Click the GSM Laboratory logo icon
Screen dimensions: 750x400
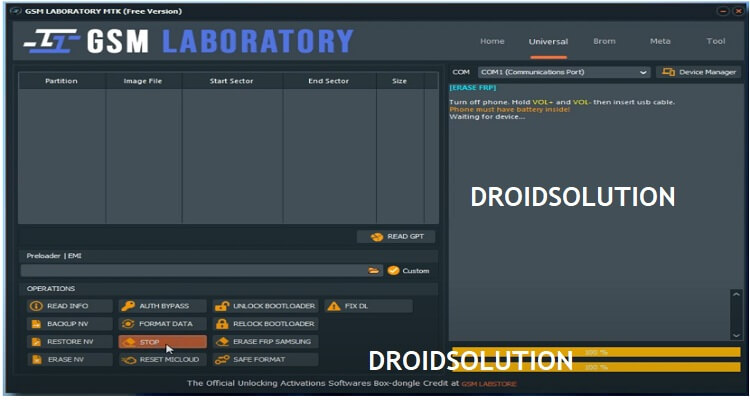52,41
